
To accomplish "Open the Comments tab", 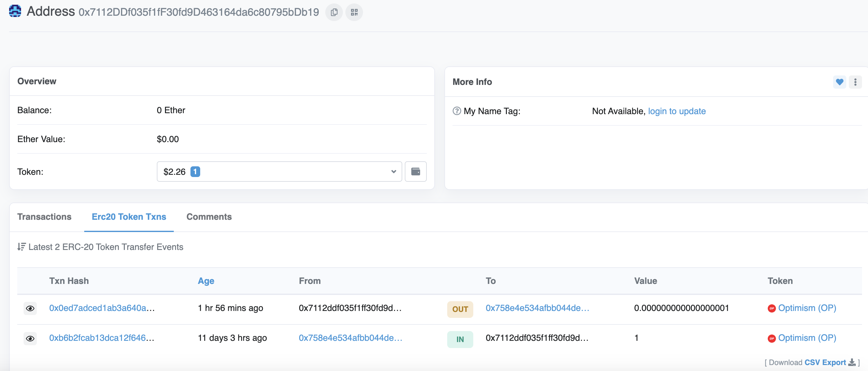I will click(209, 217).
